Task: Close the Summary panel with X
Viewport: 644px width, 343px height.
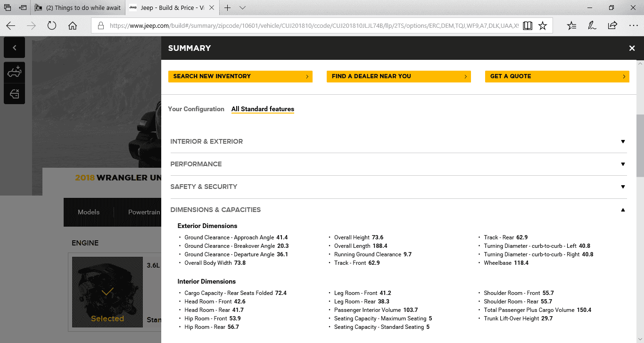Action: (632, 48)
